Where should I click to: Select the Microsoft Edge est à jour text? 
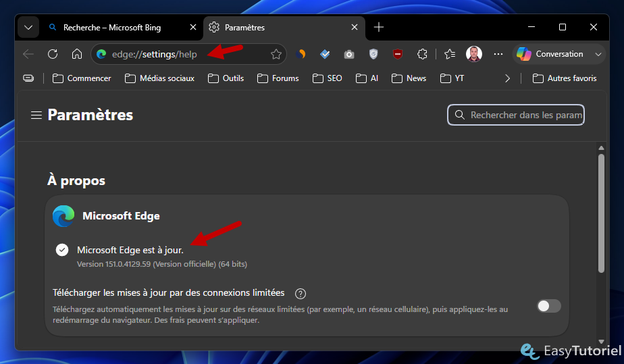coord(130,251)
